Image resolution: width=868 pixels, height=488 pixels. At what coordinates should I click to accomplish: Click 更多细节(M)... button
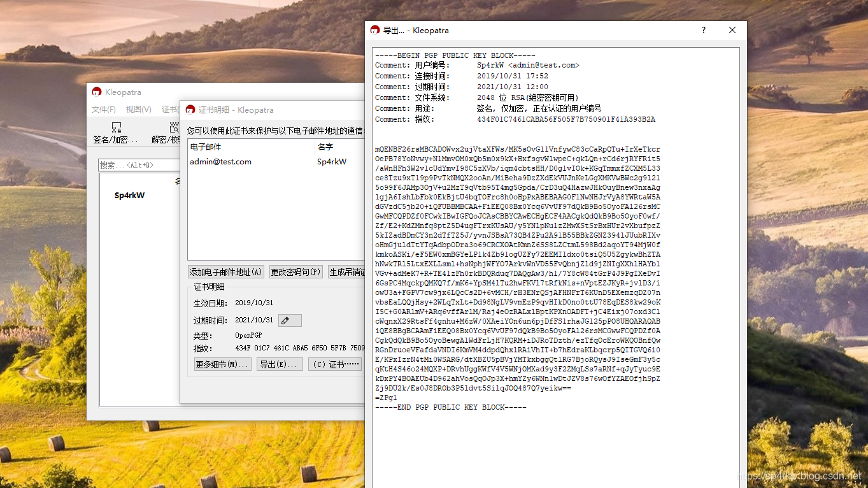pyautogui.click(x=222, y=364)
